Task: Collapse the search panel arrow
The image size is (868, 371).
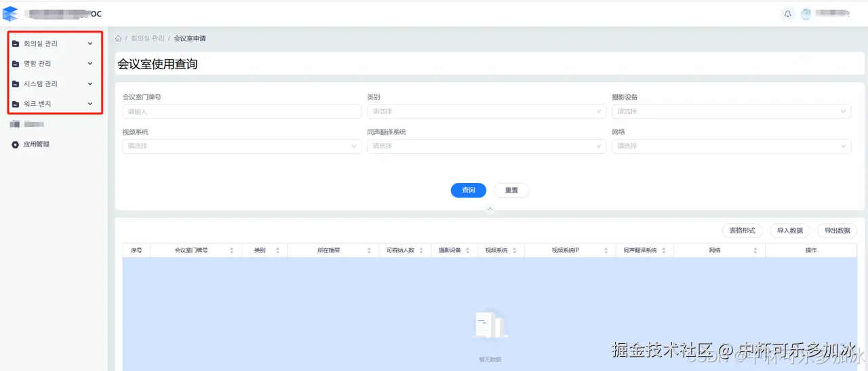Action: (x=490, y=210)
